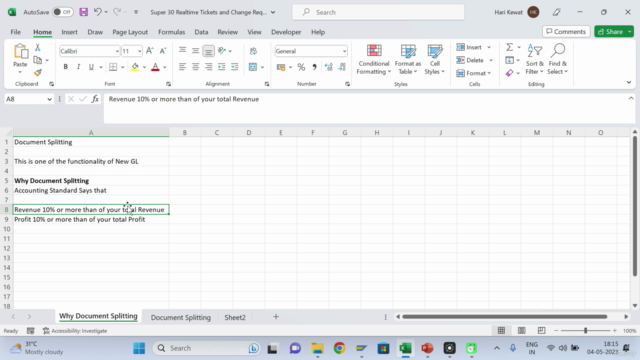
Task: Switch to Page Break Preview icon
Action: click(541, 330)
